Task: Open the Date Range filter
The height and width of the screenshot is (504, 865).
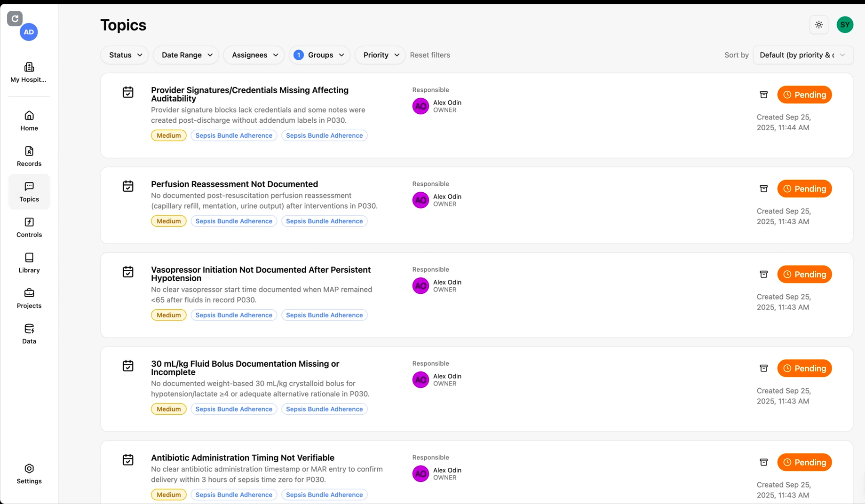Action: coord(186,55)
